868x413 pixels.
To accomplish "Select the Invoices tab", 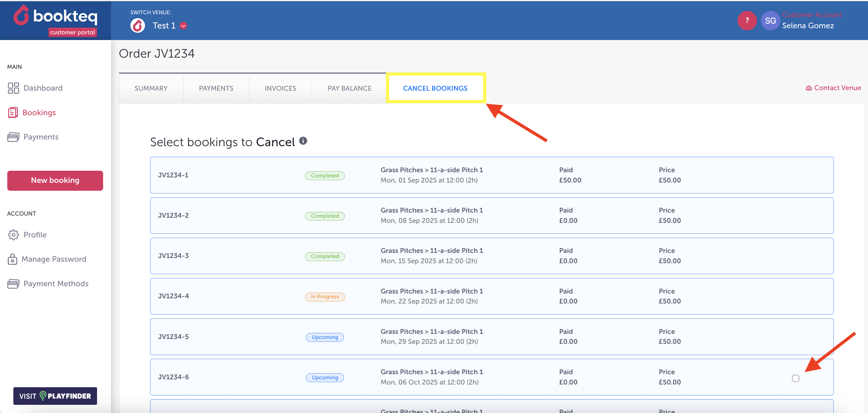I will [x=280, y=88].
